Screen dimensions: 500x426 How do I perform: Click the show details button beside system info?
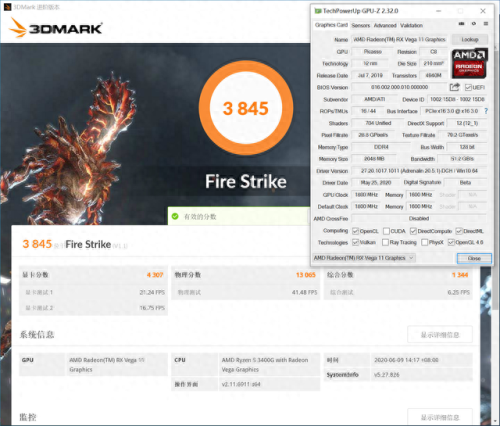(x=440, y=334)
